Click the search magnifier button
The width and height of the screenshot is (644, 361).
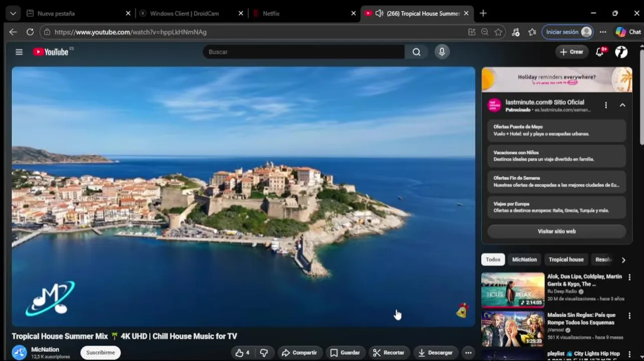point(416,52)
